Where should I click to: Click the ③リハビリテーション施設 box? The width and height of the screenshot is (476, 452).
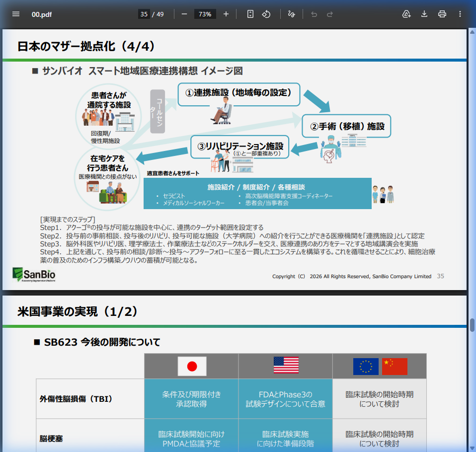(240, 147)
